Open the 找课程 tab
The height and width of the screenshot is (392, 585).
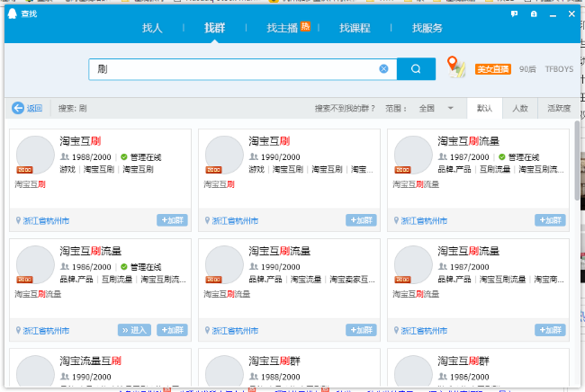click(355, 28)
